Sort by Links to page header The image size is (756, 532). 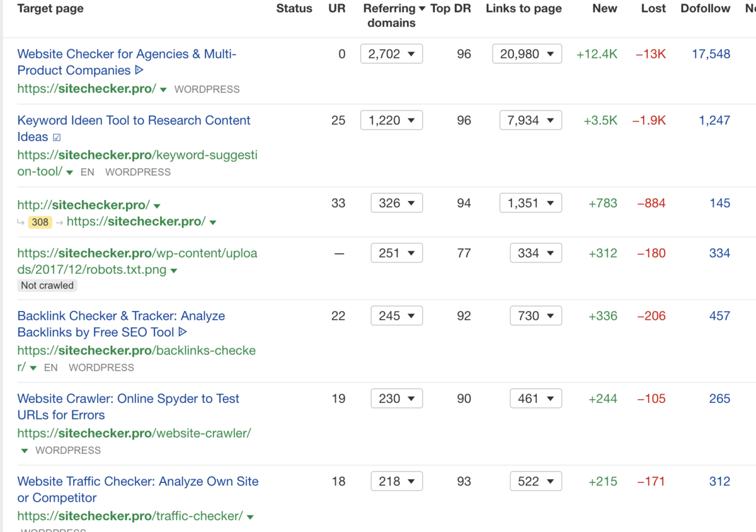[523, 9]
